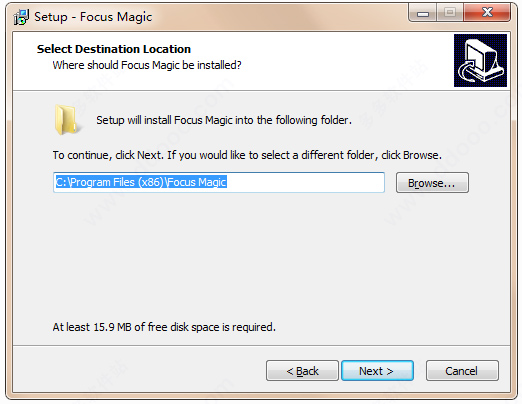Click the computer installer graphic in header
The width and height of the screenshot is (522, 404).
pyautogui.click(x=480, y=60)
